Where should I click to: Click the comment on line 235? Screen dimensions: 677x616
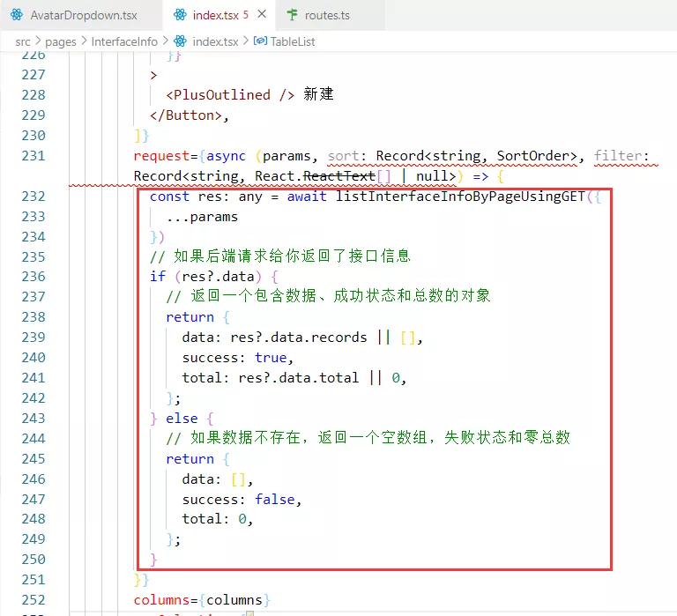[279, 256]
